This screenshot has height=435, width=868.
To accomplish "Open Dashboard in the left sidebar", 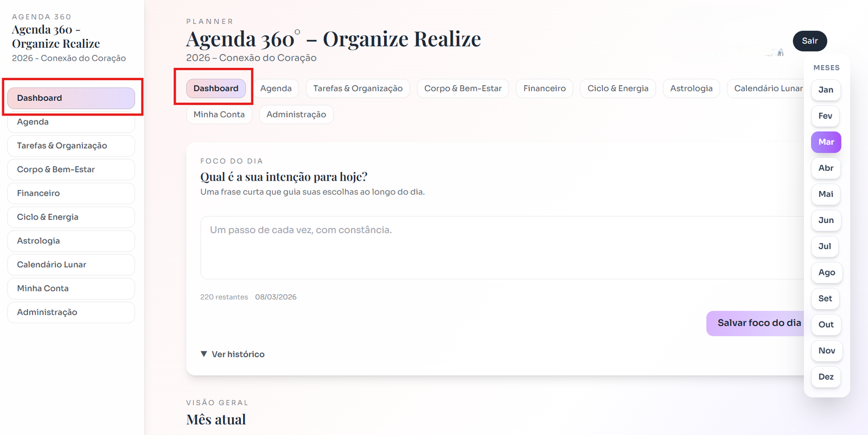I will click(71, 98).
